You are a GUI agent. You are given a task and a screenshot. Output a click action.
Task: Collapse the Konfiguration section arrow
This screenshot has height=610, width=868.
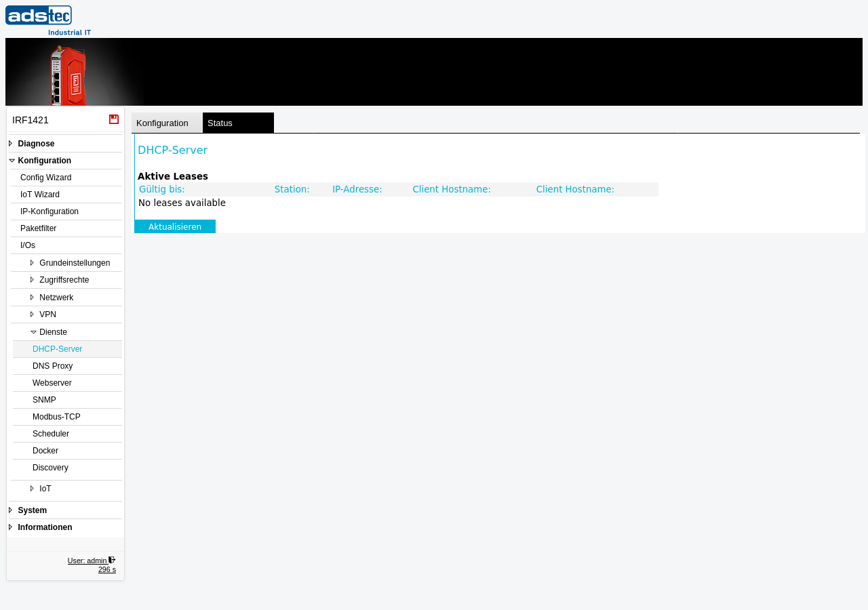(x=12, y=161)
